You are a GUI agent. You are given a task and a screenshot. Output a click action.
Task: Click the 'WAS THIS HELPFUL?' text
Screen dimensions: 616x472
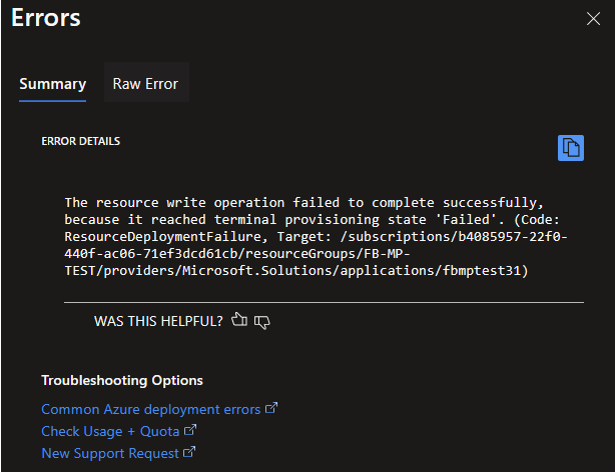[158, 321]
